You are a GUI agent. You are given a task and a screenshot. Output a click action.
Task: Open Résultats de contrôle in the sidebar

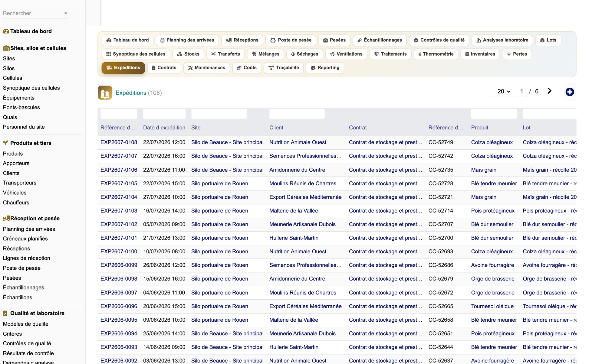click(x=28, y=353)
